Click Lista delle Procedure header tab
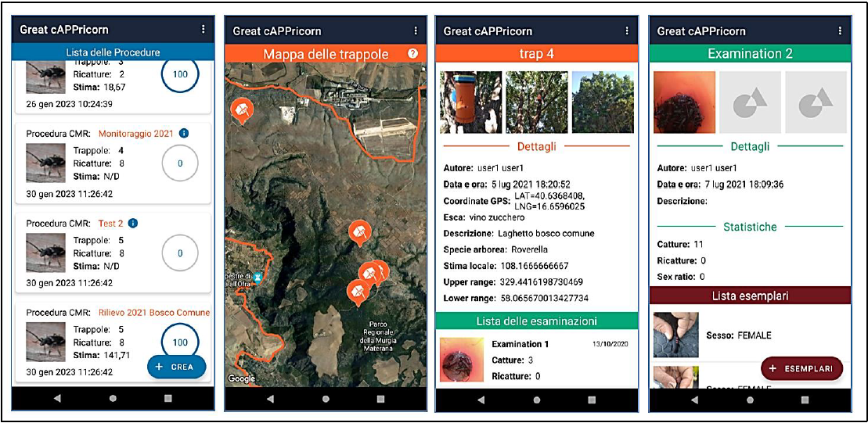Viewport: 868px width, 423px height. (x=113, y=52)
